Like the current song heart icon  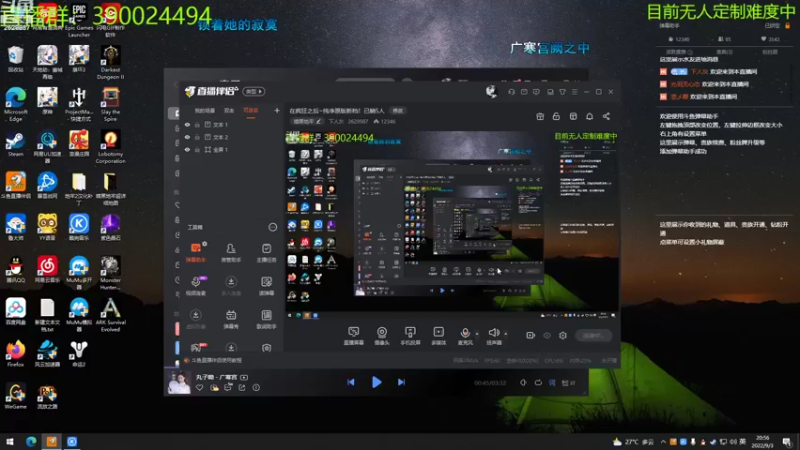pyautogui.click(x=199, y=388)
